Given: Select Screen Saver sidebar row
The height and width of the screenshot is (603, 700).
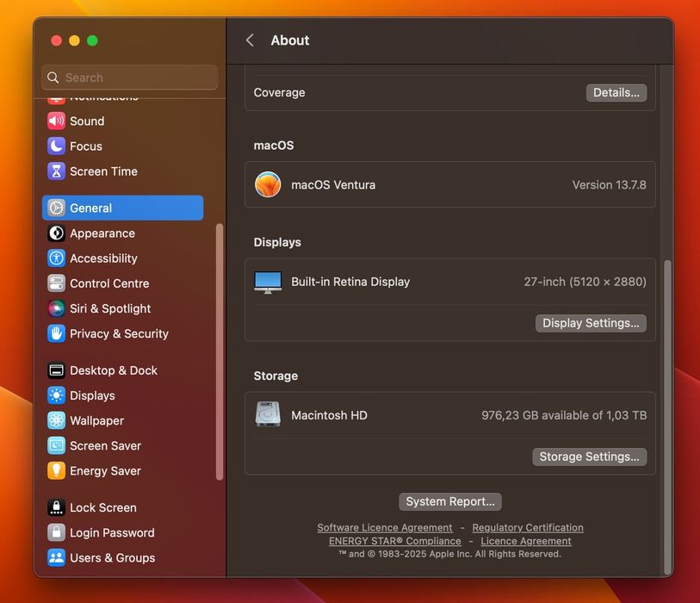Looking at the screenshot, I should pos(123,445).
